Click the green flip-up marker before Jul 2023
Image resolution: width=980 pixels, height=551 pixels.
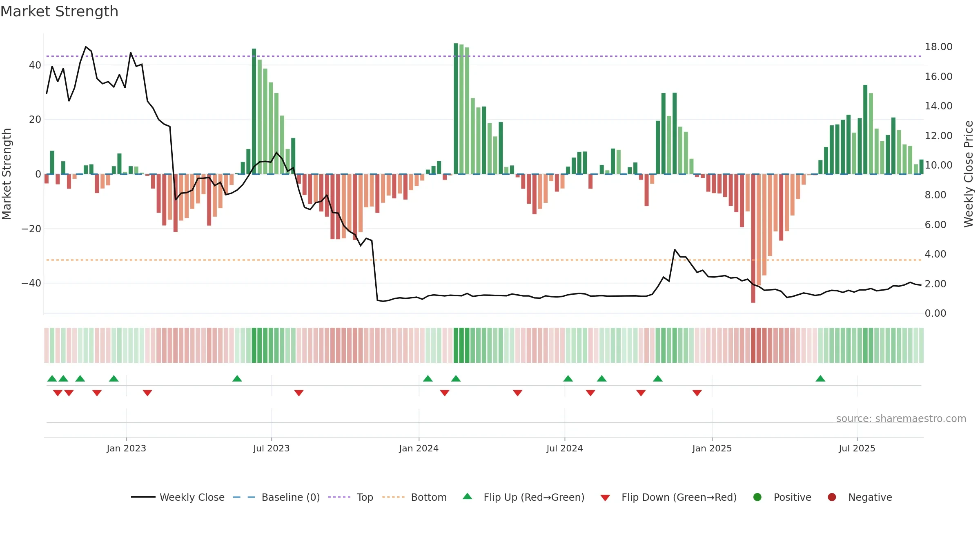[237, 378]
